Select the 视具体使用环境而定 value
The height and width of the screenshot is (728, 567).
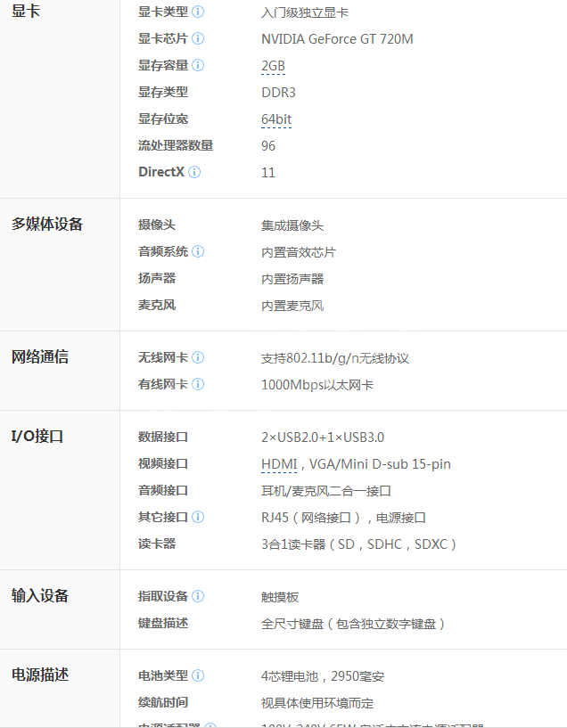[317, 703]
